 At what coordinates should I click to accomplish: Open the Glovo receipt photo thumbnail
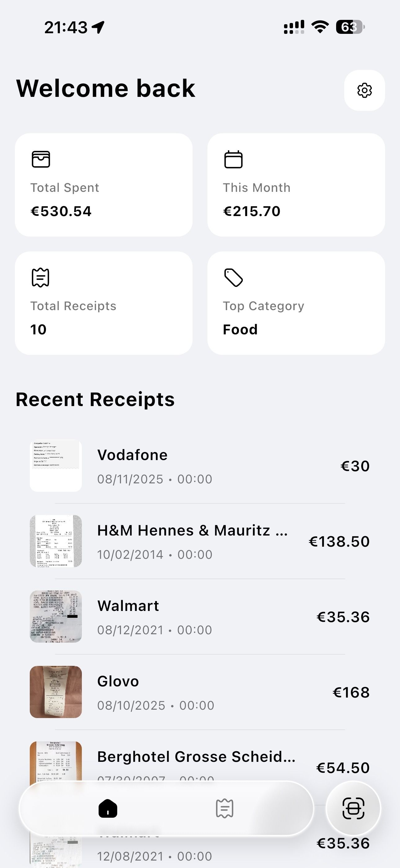56,692
